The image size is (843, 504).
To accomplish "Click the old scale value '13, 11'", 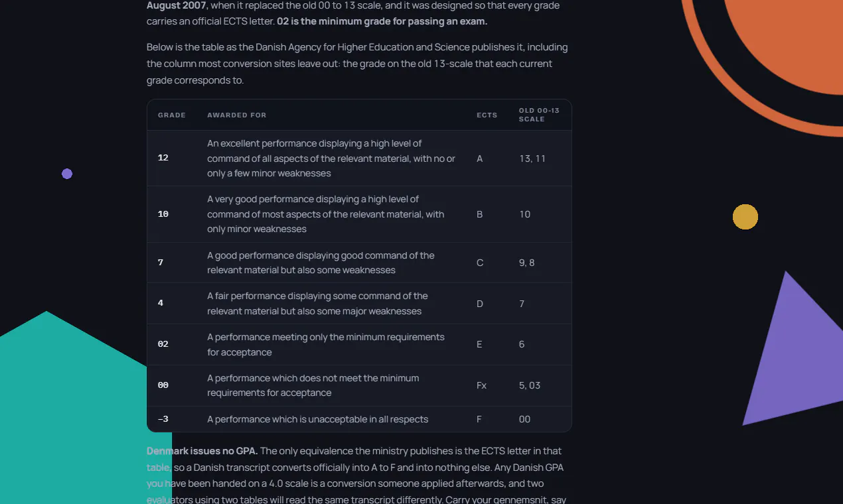I will pyautogui.click(x=532, y=158).
